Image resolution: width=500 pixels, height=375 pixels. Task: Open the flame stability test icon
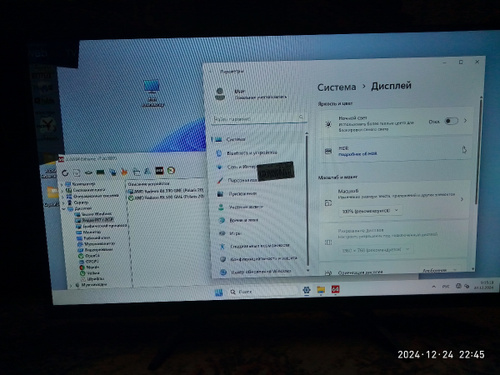pyautogui.click(x=124, y=172)
